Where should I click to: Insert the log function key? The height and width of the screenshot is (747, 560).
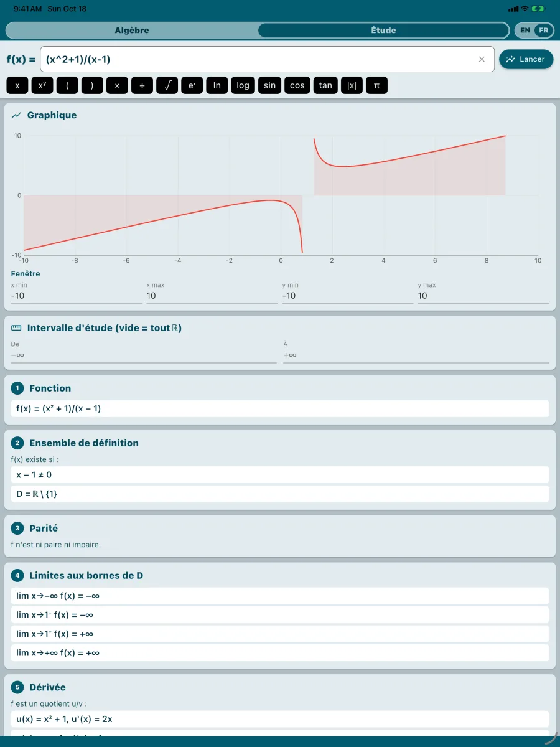[x=243, y=85]
